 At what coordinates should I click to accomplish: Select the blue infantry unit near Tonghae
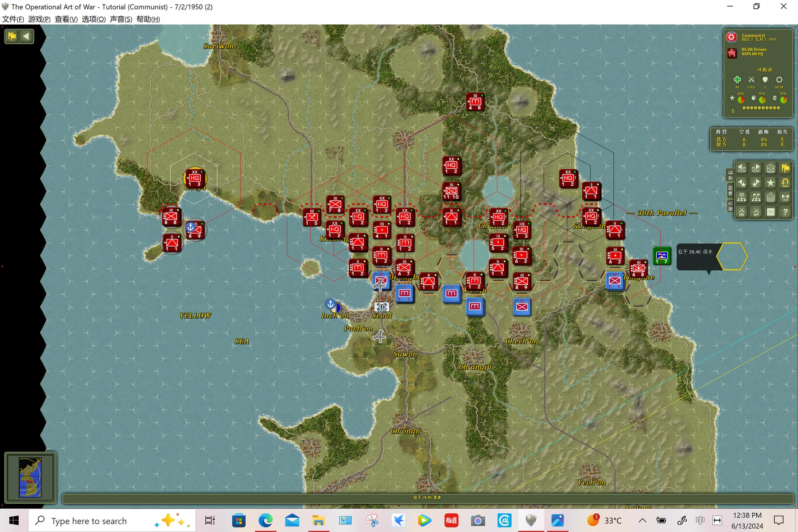(615, 281)
